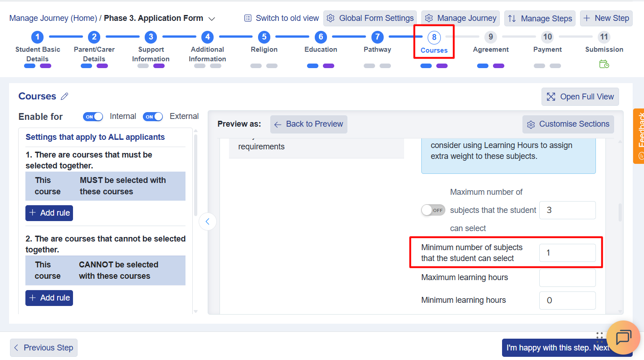Viewport: 644px width, 360px height.
Task: Collapse the settings panel with left chevron
Action: (208, 222)
